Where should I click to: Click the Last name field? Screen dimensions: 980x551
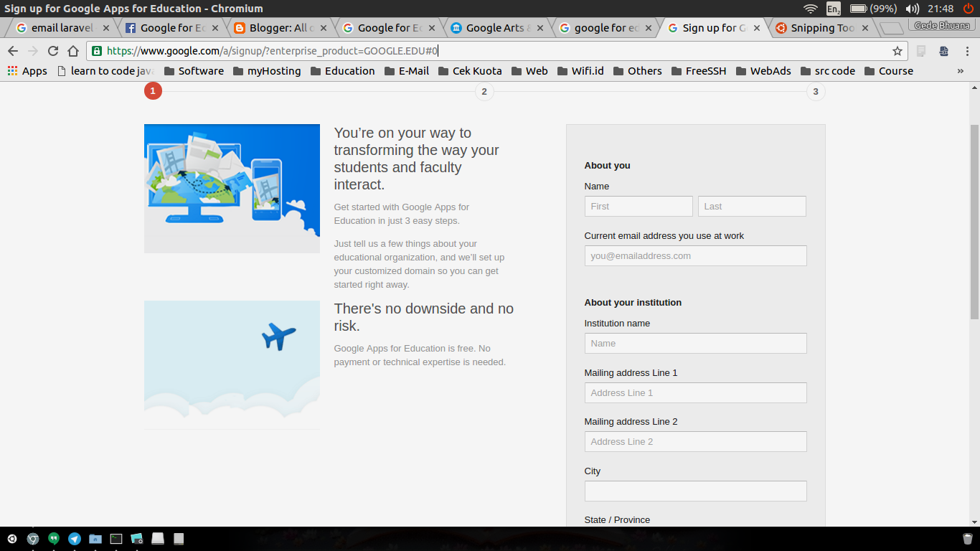pyautogui.click(x=752, y=206)
